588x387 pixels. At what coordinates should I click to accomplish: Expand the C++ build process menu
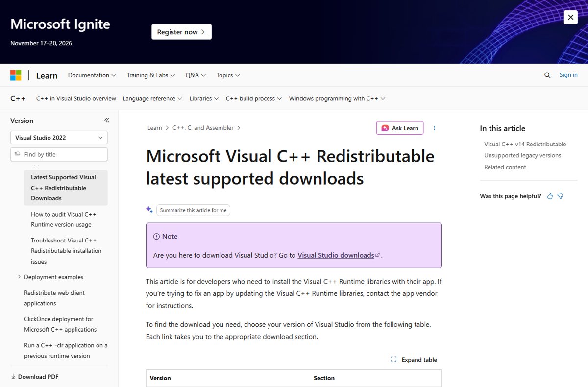click(x=254, y=98)
